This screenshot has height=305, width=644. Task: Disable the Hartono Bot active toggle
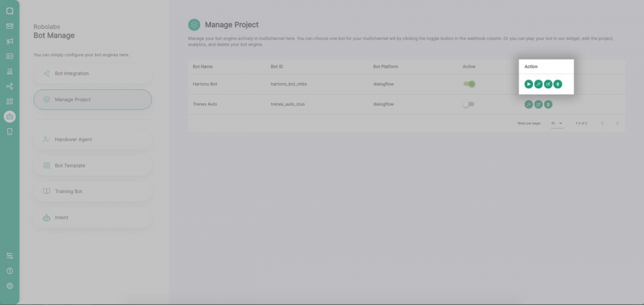pyautogui.click(x=469, y=84)
